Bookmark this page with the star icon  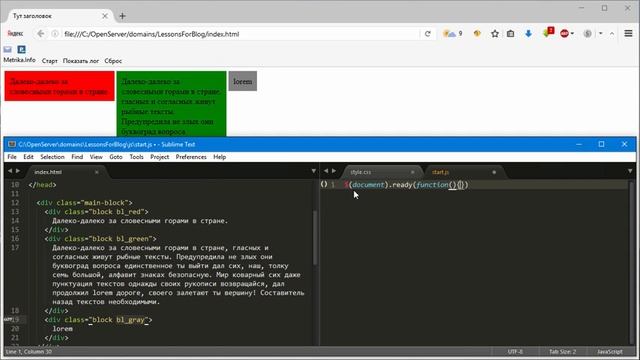click(x=495, y=34)
